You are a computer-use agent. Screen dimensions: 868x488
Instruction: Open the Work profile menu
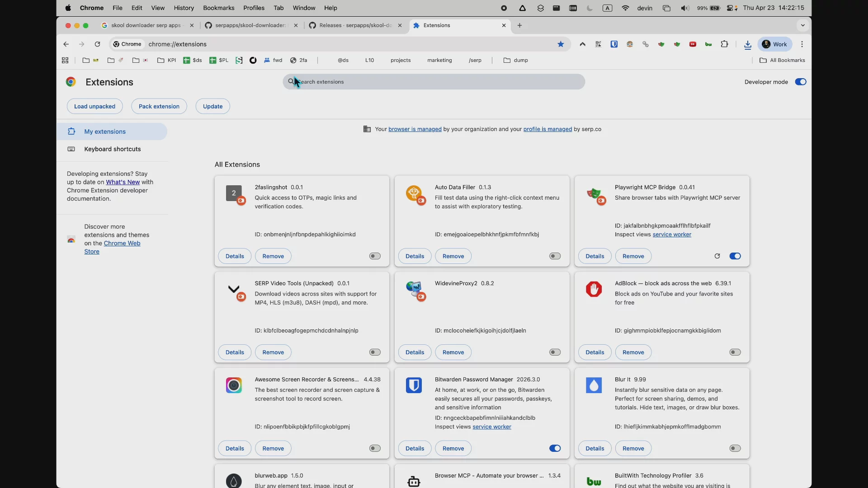775,44
